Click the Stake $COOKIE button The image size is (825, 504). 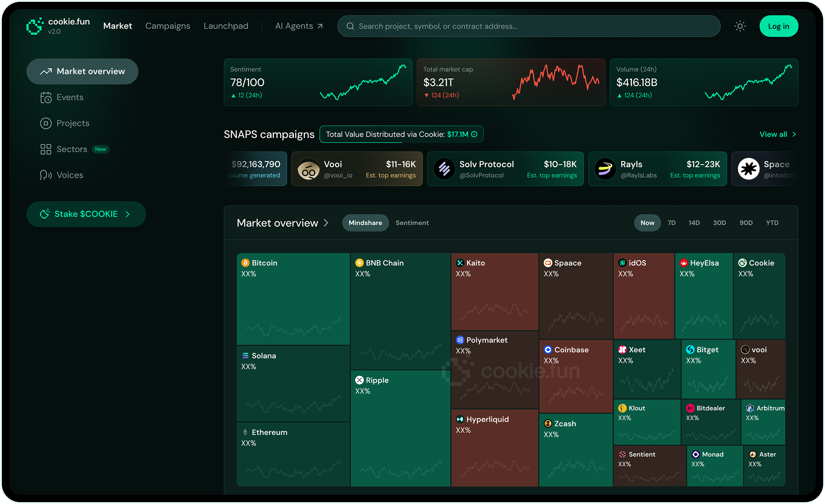[x=86, y=214]
